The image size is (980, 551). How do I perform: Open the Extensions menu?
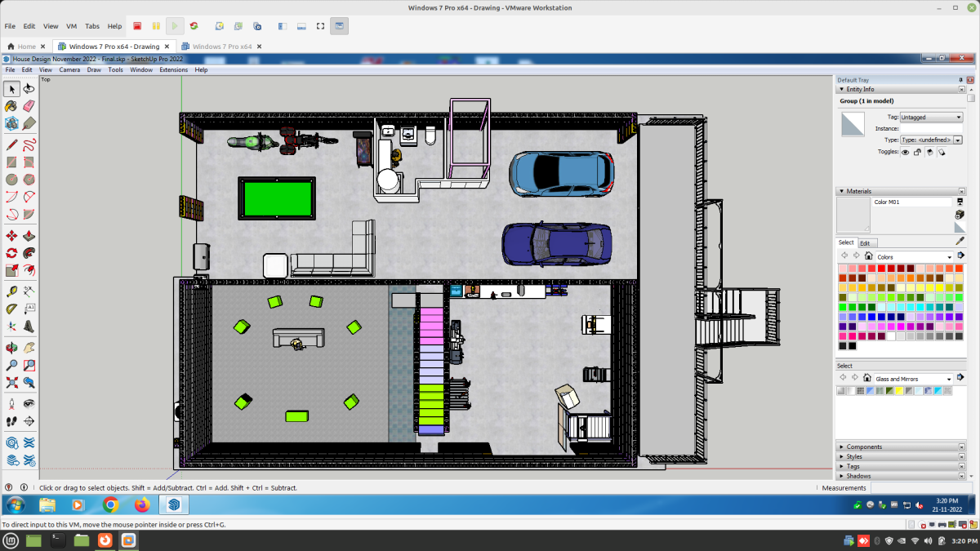click(173, 70)
